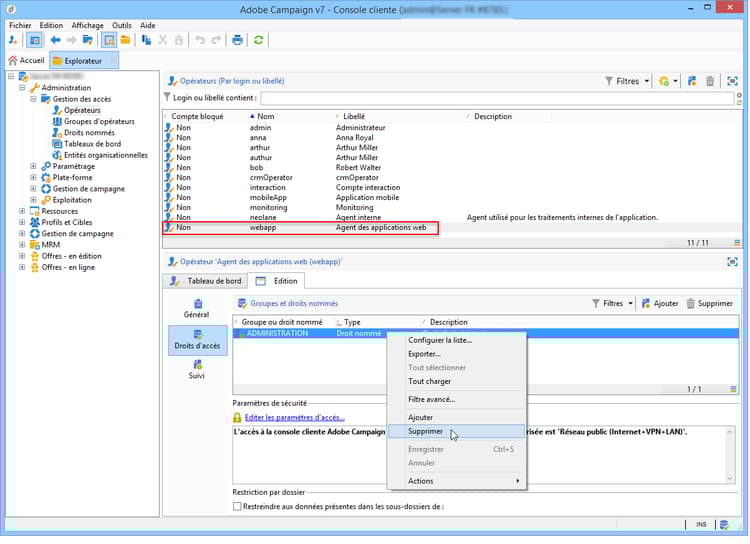This screenshot has width=750, height=544.
Task: Choose Supprimer in the context menu
Action: (426, 431)
